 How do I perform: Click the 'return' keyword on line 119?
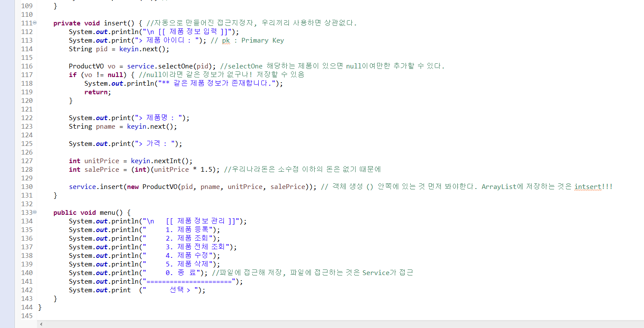(96, 92)
